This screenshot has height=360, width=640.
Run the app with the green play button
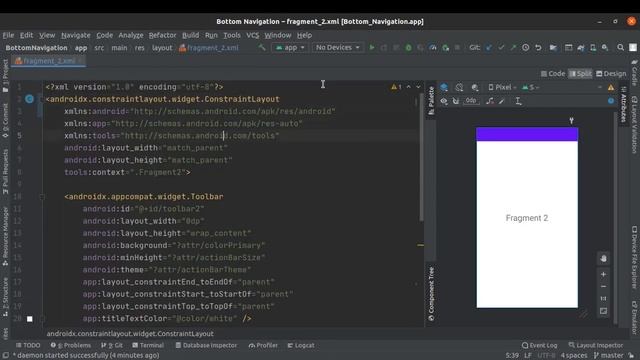click(x=372, y=48)
